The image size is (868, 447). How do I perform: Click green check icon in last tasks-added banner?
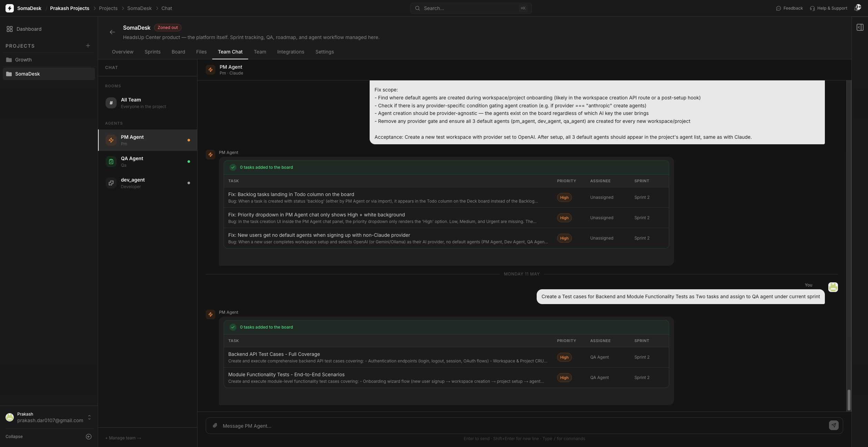(x=233, y=327)
